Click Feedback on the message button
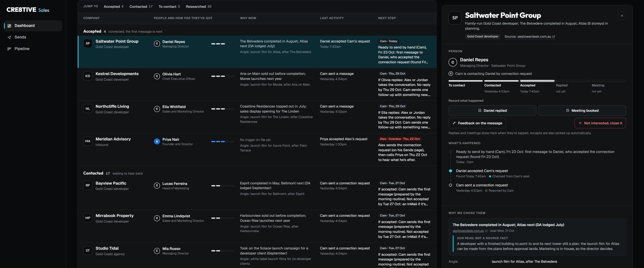The image size is (644, 268). click(477, 123)
